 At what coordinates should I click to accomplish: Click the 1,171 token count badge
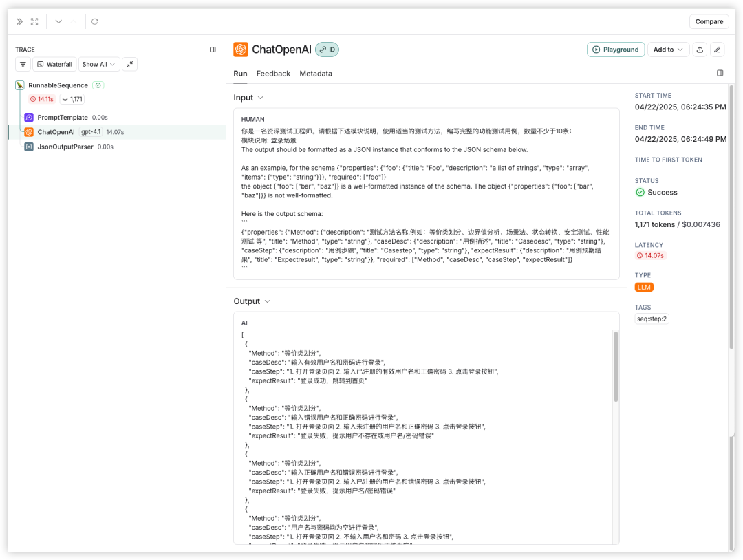pos(72,99)
